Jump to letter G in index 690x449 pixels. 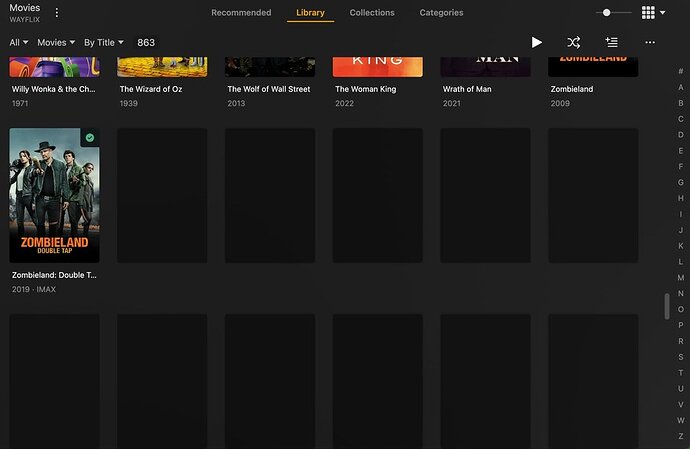681,182
